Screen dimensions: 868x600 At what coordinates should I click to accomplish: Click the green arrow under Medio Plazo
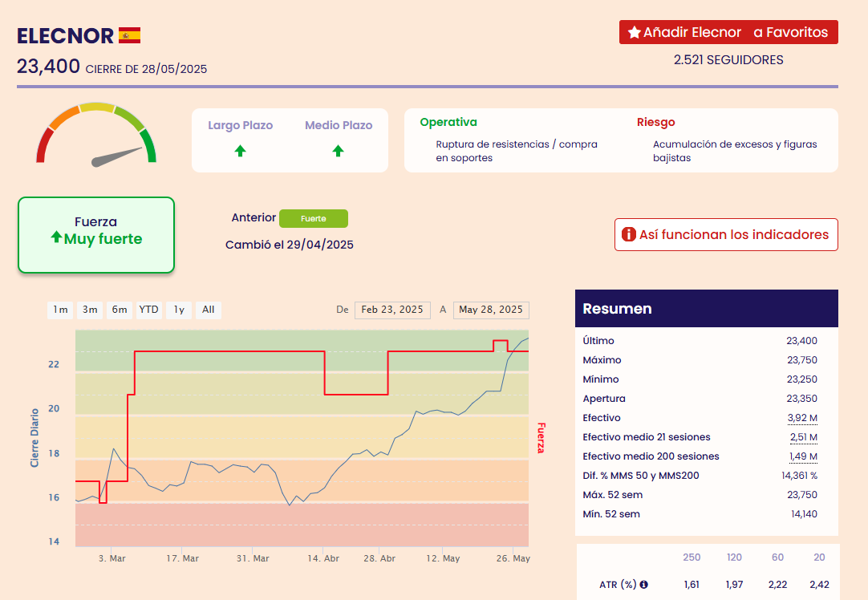[338, 151]
